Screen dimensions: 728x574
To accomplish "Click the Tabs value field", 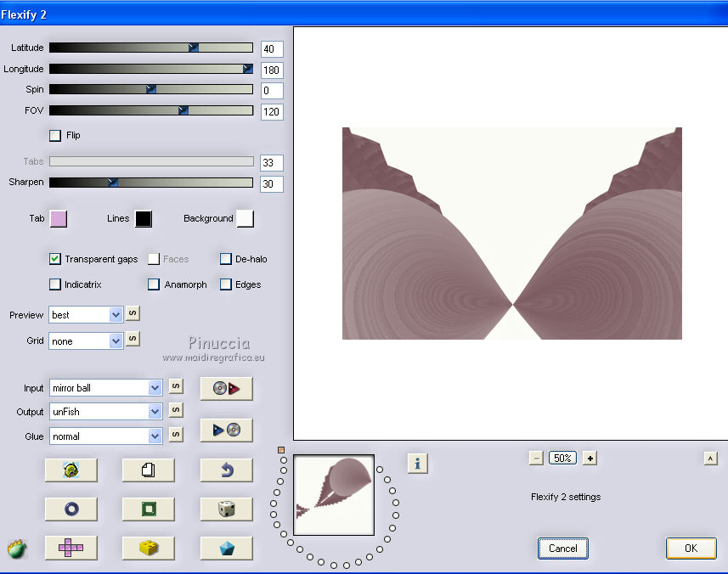I will tap(272, 163).
